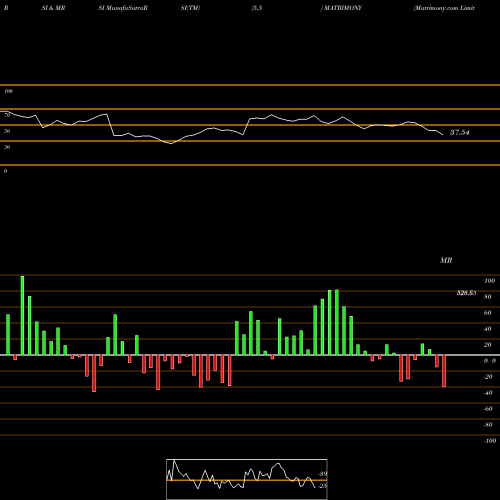Click the 25 value in the mini chart
500x500 pixels.
point(323,486)
